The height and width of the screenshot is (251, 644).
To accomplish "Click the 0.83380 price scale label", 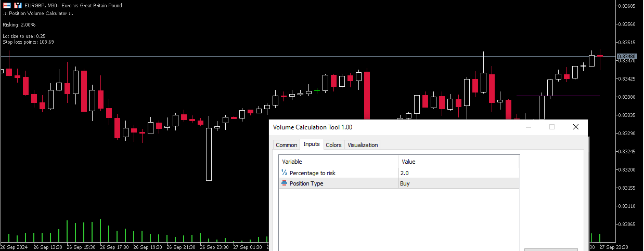I will (x=626, y=97).
